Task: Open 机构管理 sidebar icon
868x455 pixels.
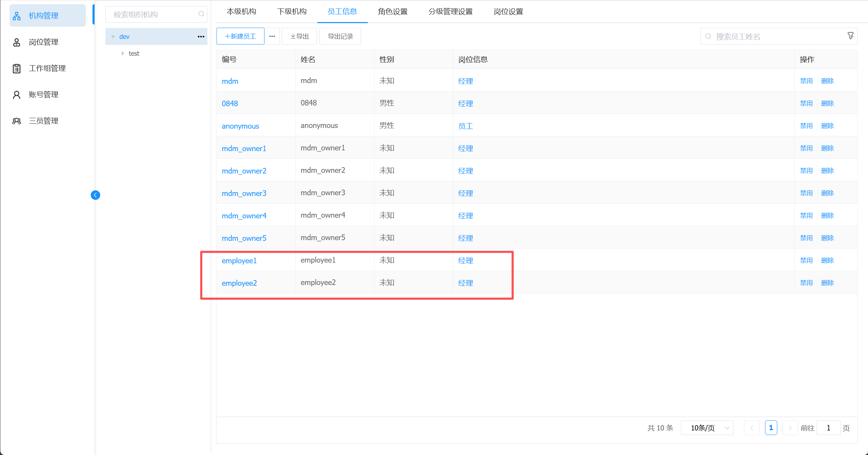Action: 16,16
